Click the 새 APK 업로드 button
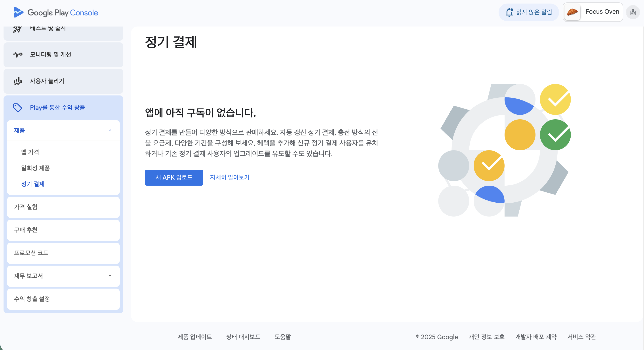 tap(174, 177)
